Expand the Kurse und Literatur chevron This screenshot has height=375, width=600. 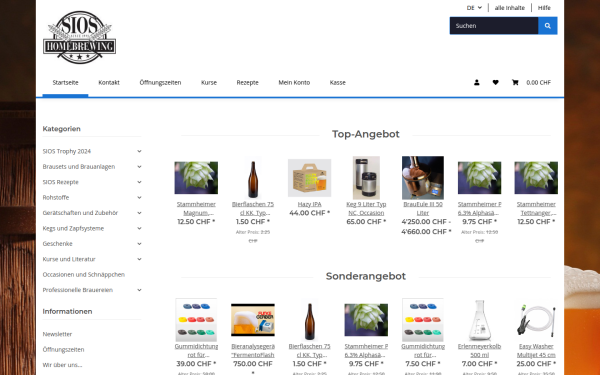click(139, 259)
